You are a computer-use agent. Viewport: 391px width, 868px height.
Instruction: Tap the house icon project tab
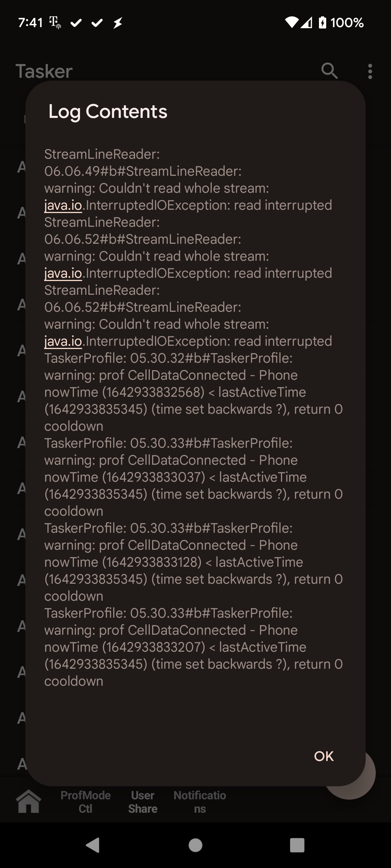click(29, 801)
